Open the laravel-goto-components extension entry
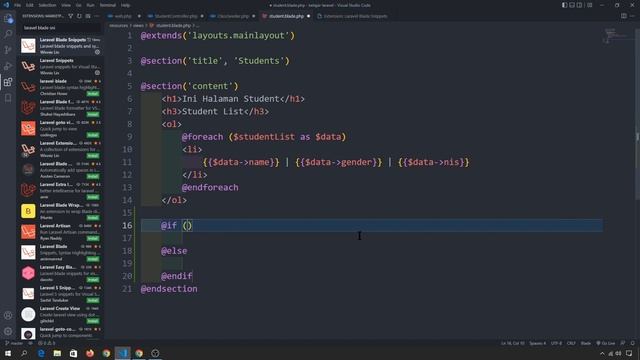The height and width of the screenshot is (360, 640). (x=60, y=333)
